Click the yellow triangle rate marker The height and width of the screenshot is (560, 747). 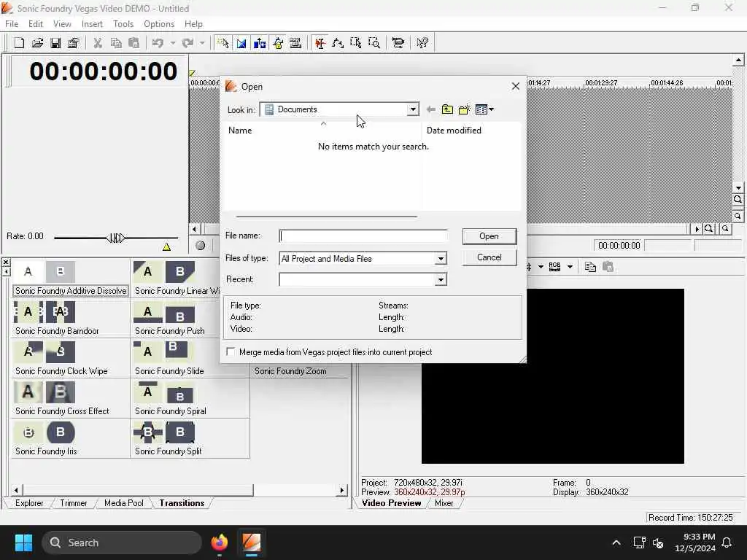tap(166, 246)
